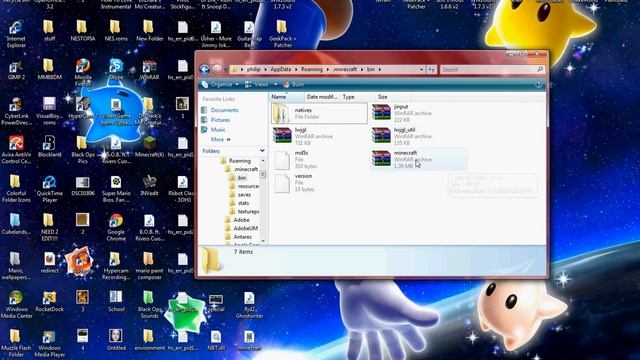Open NESTOPIA desktop folder
This screenshot has height=360, width=640.
pyautogui.click(x=83, y=30)
